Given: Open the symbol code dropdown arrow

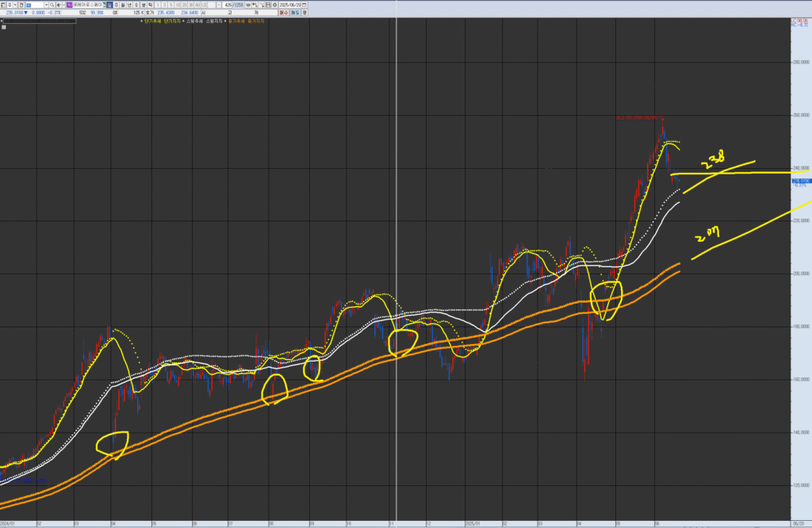Looking at the screenshot, I should 46,5.
